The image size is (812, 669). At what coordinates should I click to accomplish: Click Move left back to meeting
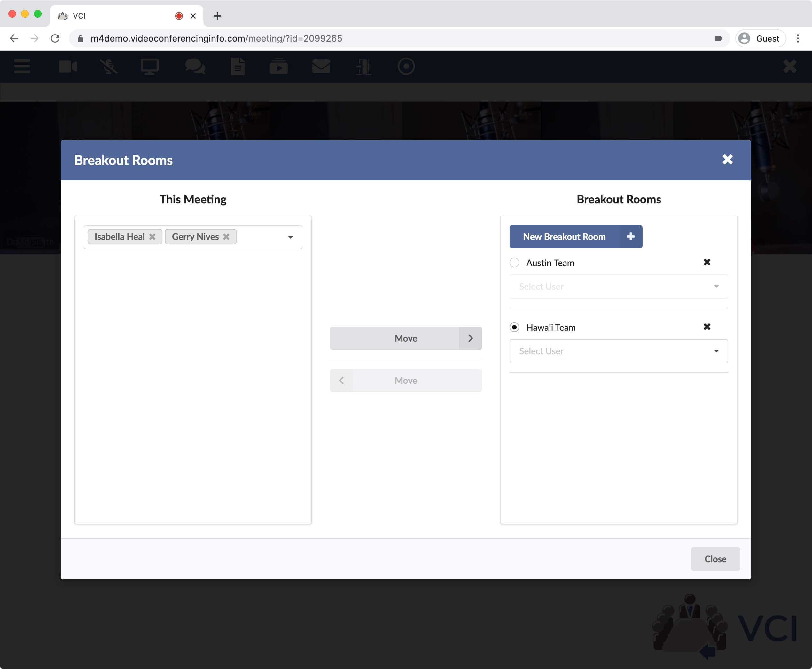406,380
